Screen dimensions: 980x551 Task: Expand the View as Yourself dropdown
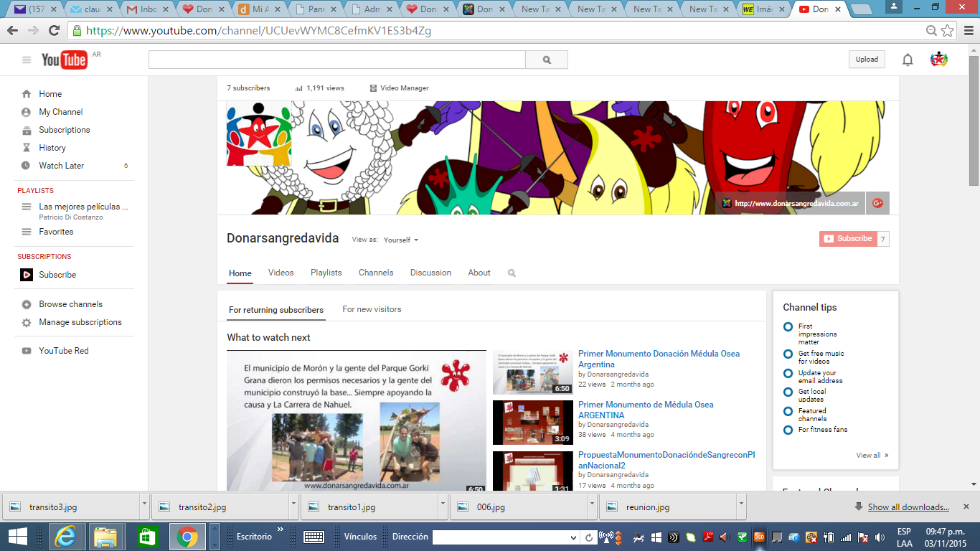(x=400, y=240)
